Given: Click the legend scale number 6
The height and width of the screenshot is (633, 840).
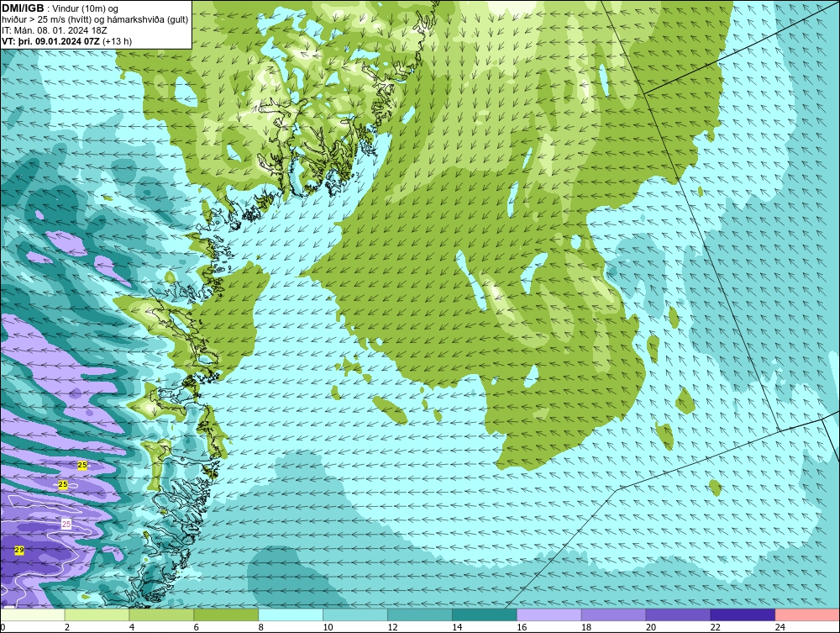Looking at the screenshot, I should pyautogui.click(x=196, y=627).
